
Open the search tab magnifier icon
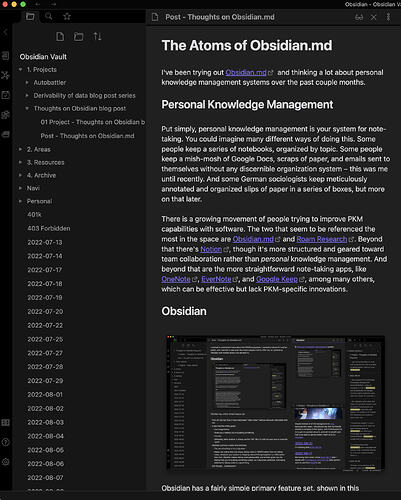click(x=49, y=16)
